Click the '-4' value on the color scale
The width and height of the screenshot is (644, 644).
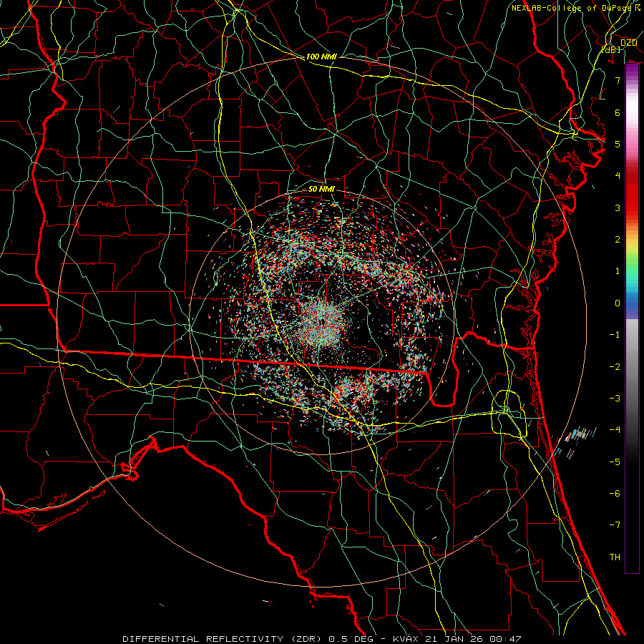click(x=615, y=430)
